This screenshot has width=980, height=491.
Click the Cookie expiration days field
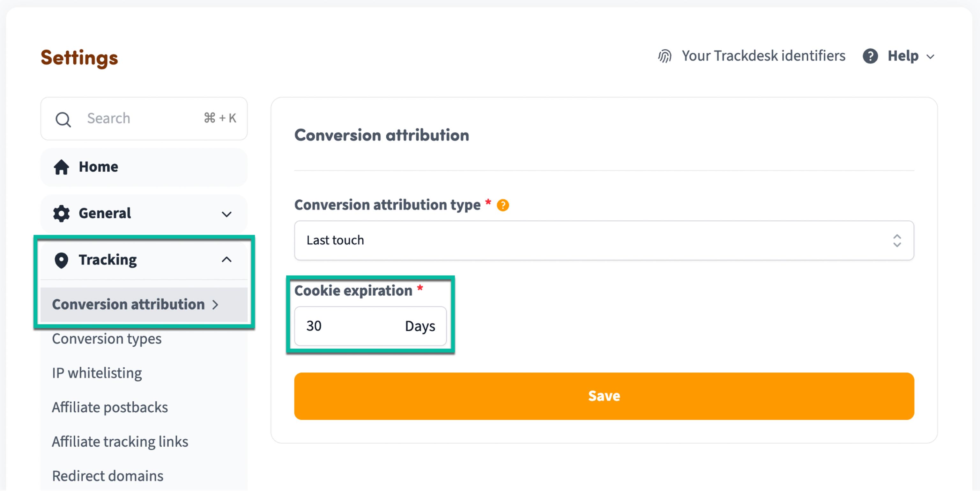coord(370,326)
